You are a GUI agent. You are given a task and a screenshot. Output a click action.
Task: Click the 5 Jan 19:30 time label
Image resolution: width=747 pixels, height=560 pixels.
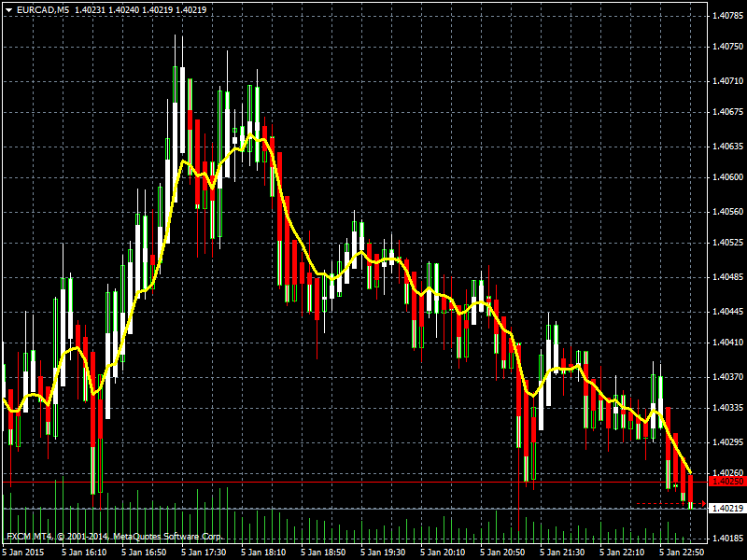click(x=383, y=552)
